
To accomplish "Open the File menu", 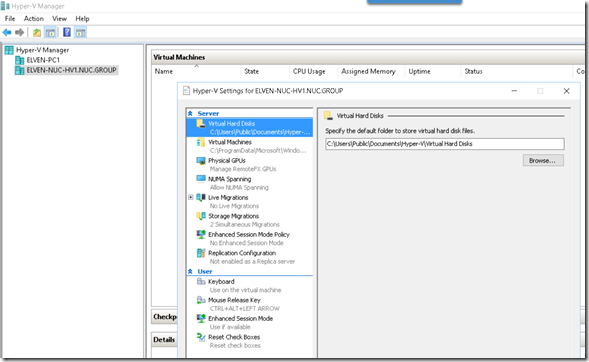I will click(x=10, y=18).
